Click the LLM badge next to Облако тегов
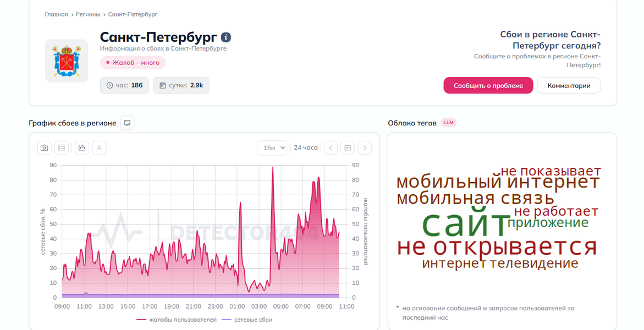The image size is (644, 330). point(449,123)
